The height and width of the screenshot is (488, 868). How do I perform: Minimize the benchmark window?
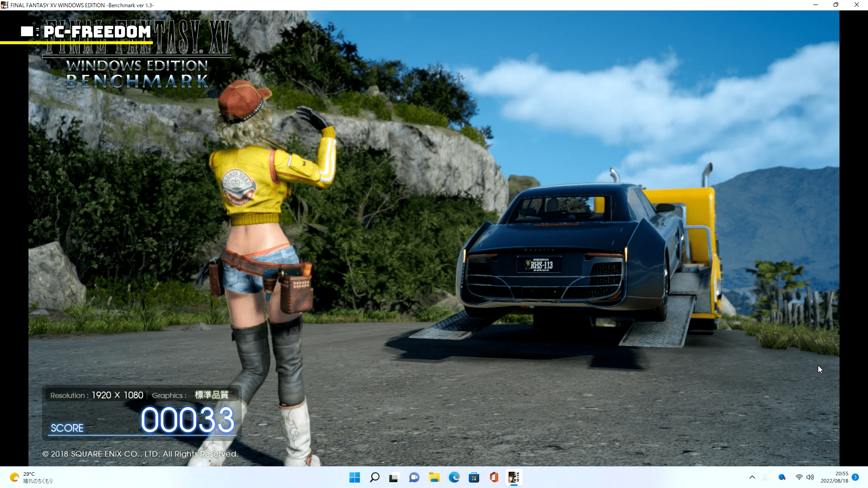(x=816, y=5)
